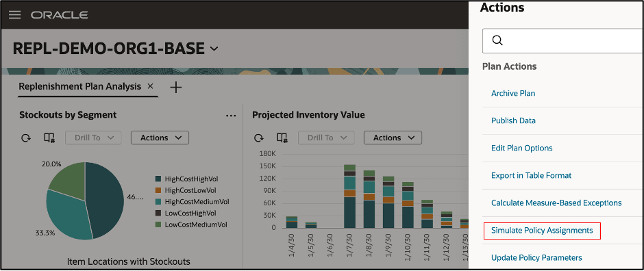The width and height of the screenshot is (644, 271).
Task: Click the Oracle logo
Action: [x=59, y=15]
